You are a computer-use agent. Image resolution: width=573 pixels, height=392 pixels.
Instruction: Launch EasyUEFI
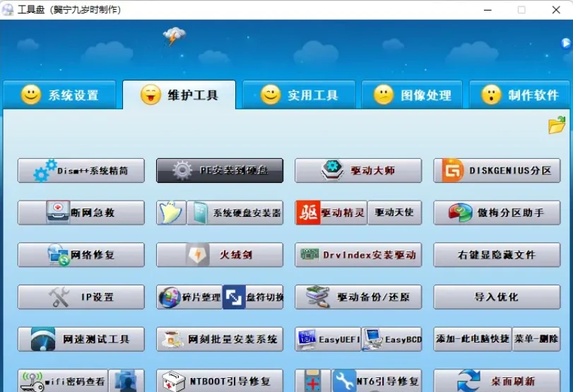pyautogui.click(x=328, y=340)
